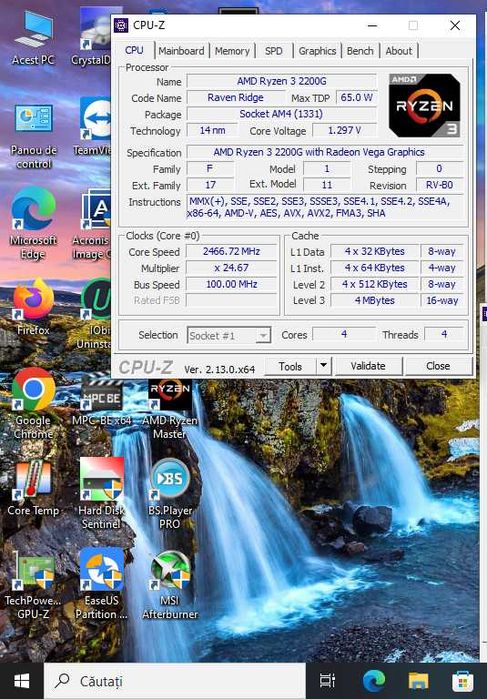Click the RV-B0 revision value
The image size is (487, 699).
tap(439, 185)
